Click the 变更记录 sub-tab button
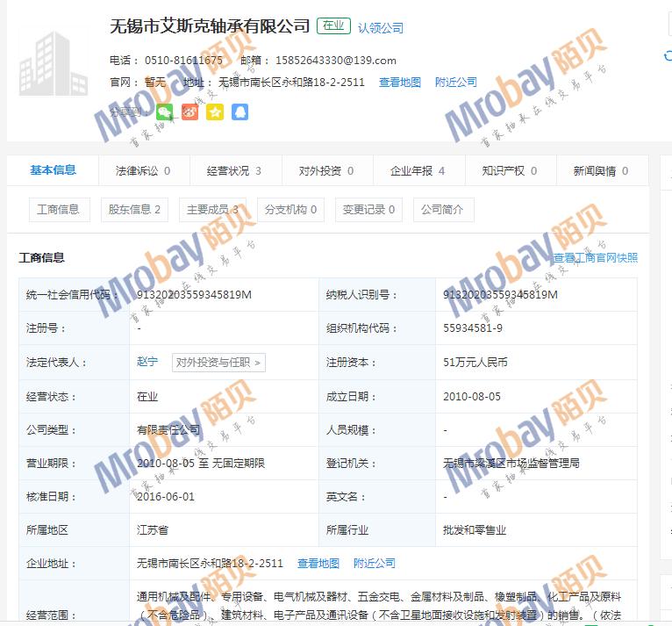Screen dimensions: 672x626 tap(368, 210)
